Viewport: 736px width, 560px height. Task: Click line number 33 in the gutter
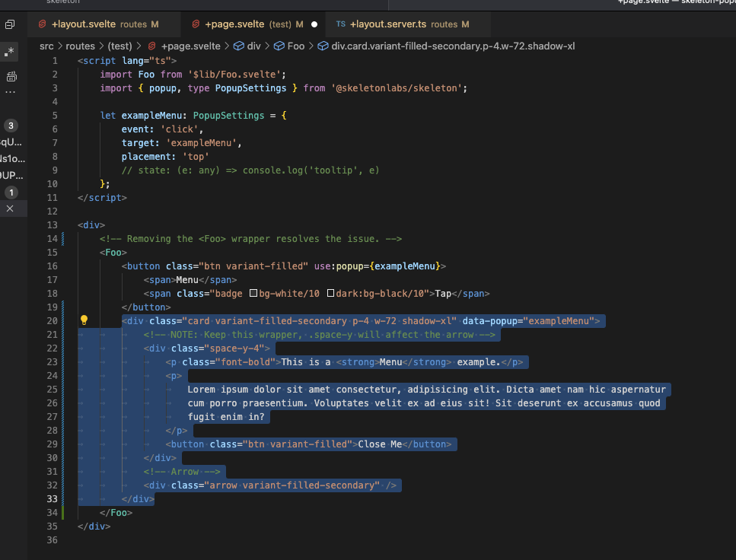coord(51,499)
